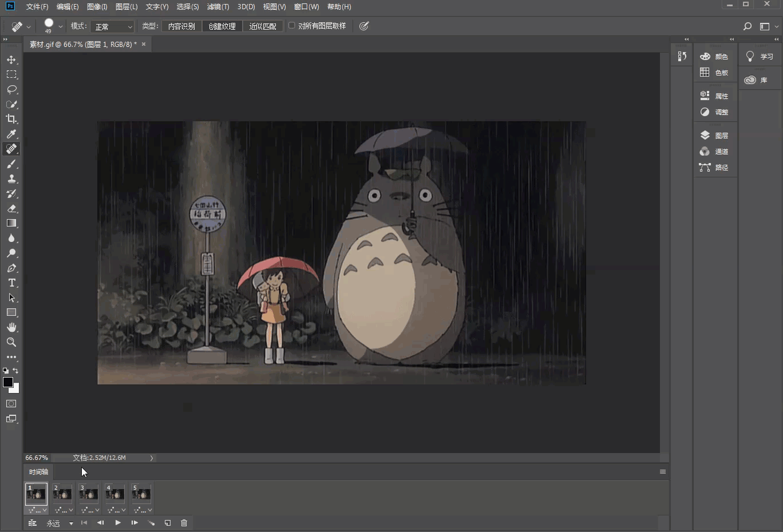Convert to video timeline icon
The height and width of the screenshot is (532, 783).
33,523
